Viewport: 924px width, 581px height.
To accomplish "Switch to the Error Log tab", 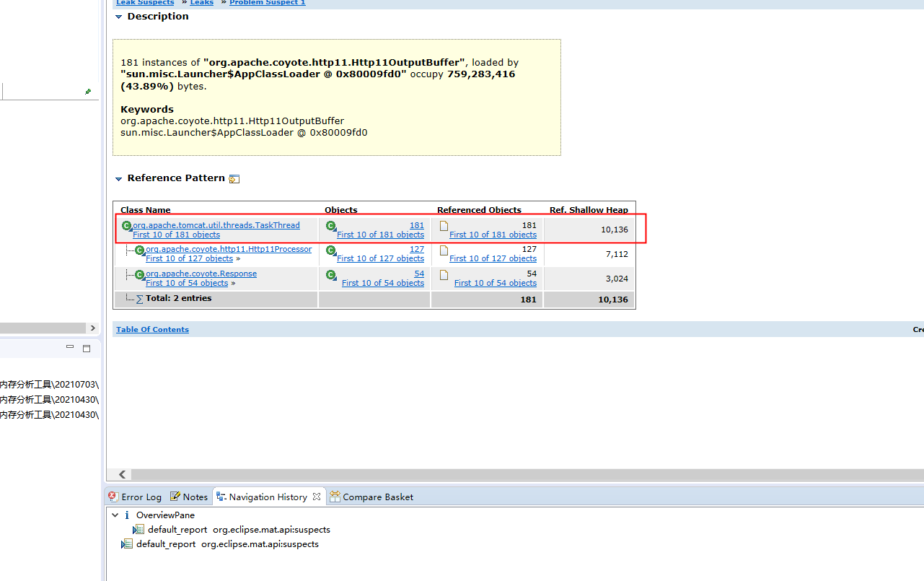I will click(137, 497).
